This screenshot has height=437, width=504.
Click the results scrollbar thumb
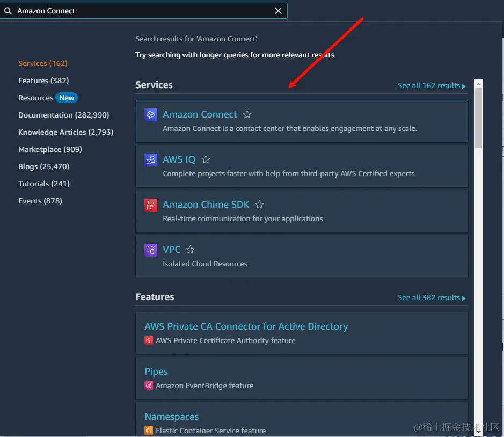pyautogui.click(x=479, y=118)
